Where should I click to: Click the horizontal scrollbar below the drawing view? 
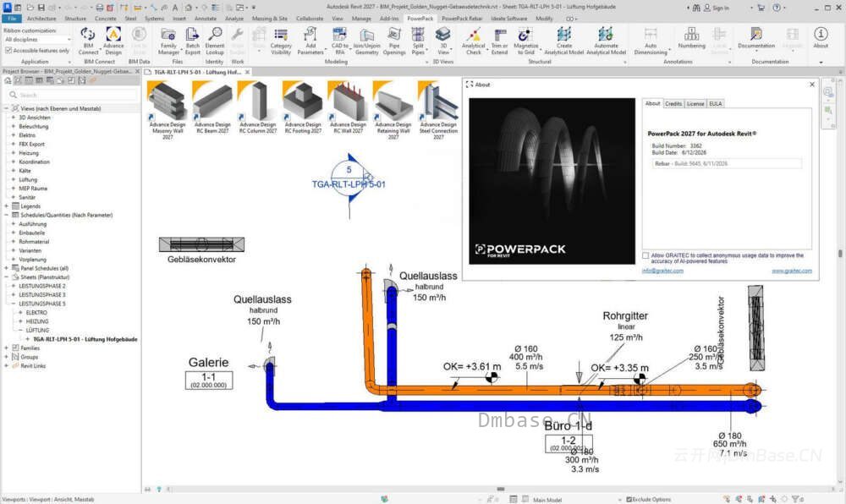coord(501,489)
